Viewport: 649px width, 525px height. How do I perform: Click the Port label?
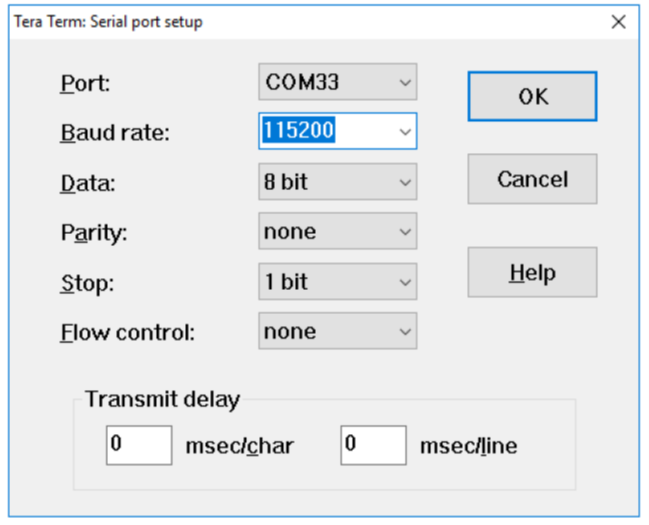[85, 83]
